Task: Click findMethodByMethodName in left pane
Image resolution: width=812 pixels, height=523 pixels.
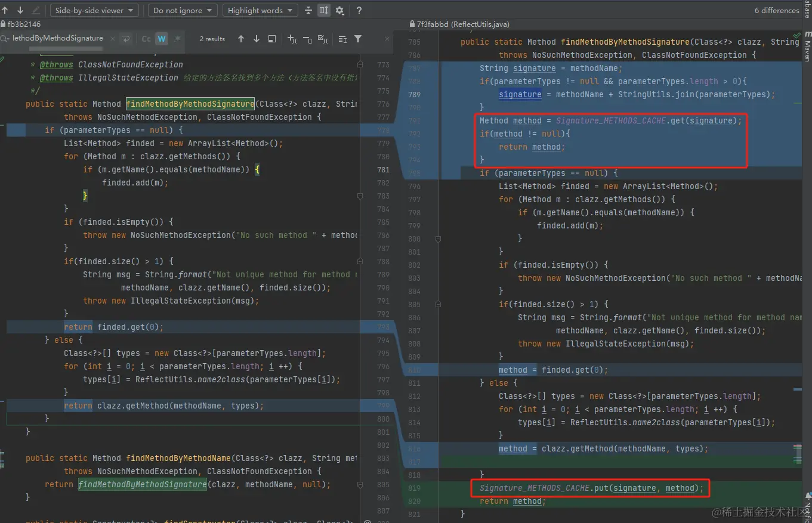Action: (178, 458)
